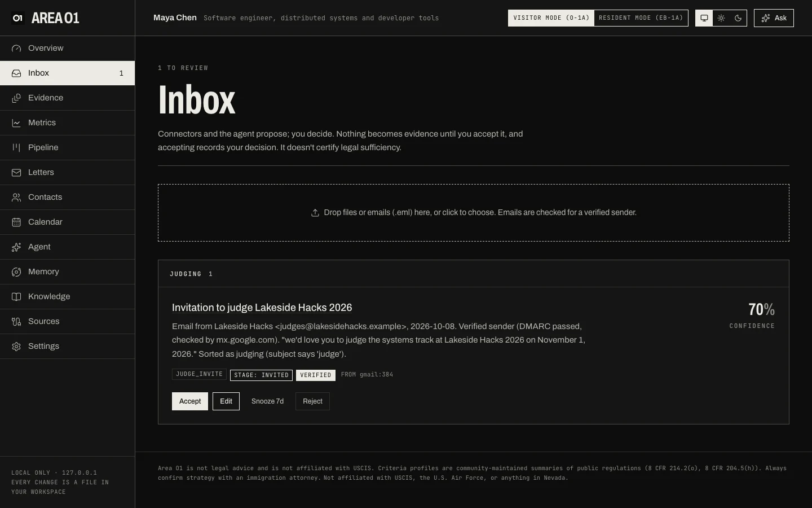The image size is (812, 508).
Task: Select light theme sun icon
Action: [721, 18]
